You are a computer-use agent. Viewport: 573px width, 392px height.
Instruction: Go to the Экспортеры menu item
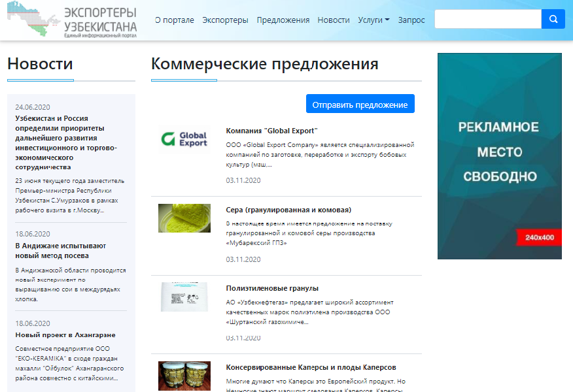225,20
